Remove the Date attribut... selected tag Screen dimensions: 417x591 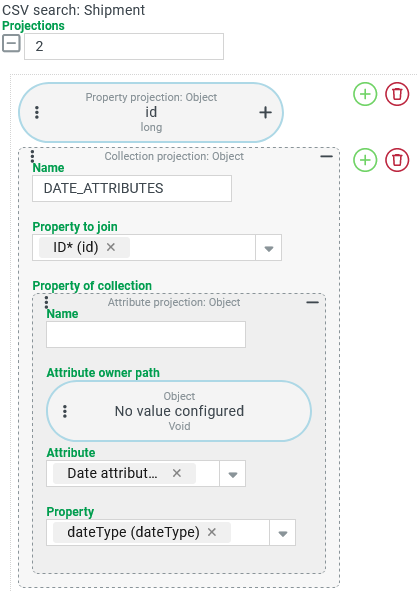pyautogui.click(x=177, y=473)
